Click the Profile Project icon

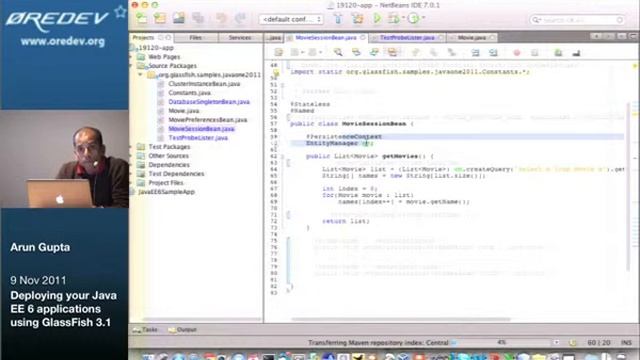(x=413, y=18)
